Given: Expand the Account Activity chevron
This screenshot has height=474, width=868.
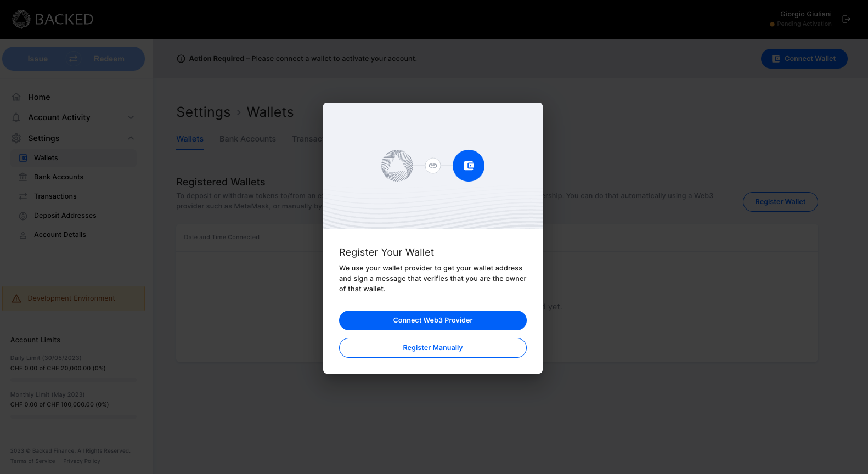Looking at the screenshot, I should click(x=131, y=117).
